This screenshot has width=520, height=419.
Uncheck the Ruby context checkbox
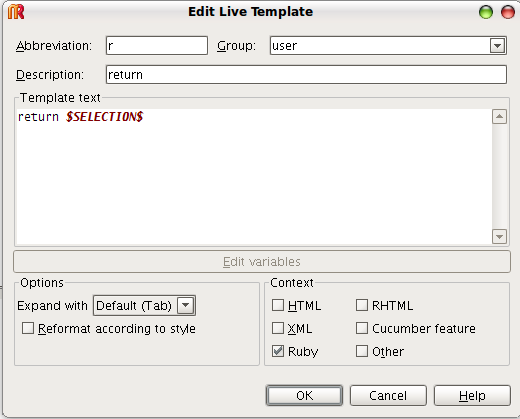point(278,351)
